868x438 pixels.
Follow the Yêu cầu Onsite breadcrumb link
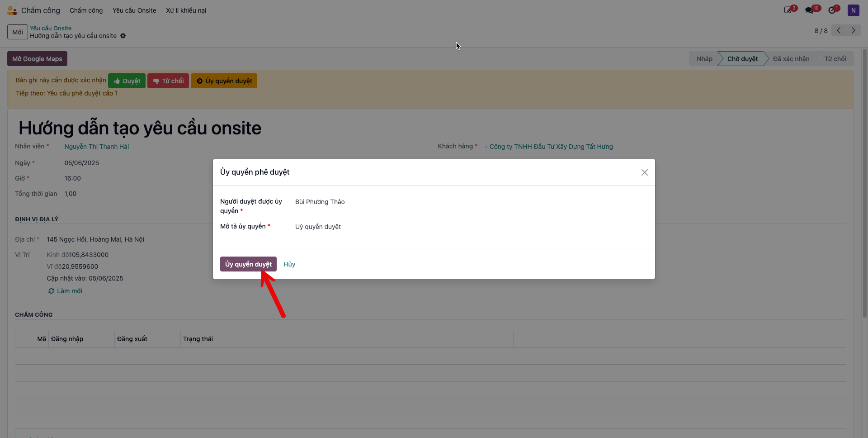coord(51,28)
